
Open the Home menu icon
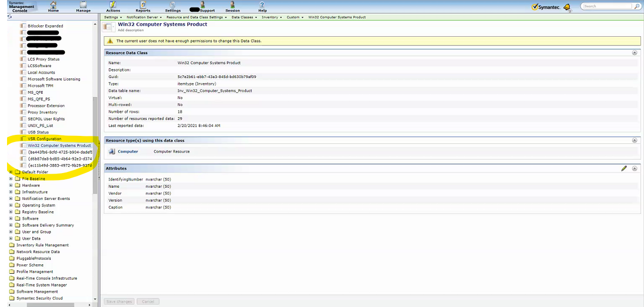coord(53,5)
